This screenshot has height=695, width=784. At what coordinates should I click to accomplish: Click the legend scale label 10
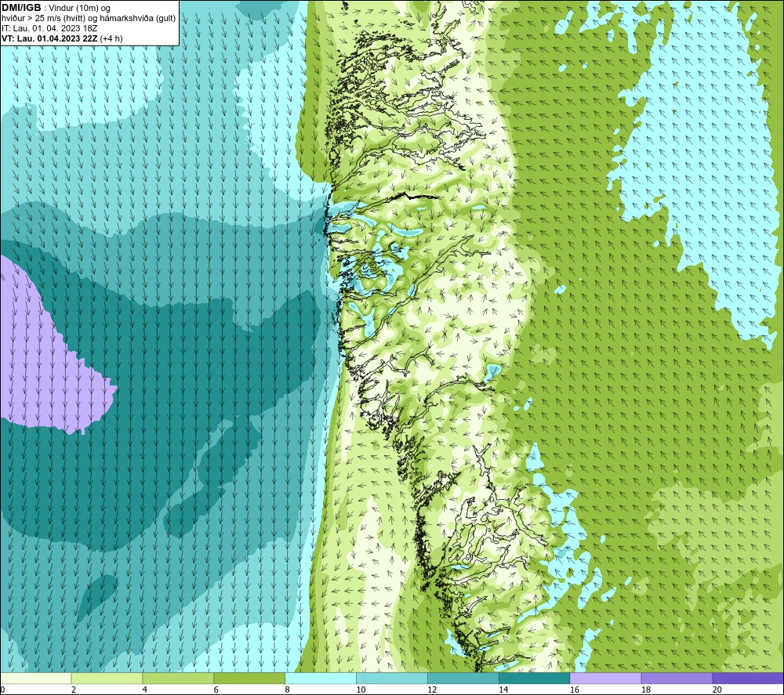click(361, 690)
